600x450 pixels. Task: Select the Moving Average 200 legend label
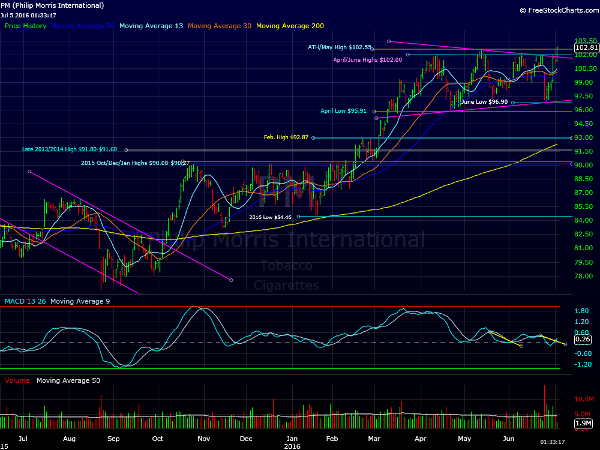(290, 26)
